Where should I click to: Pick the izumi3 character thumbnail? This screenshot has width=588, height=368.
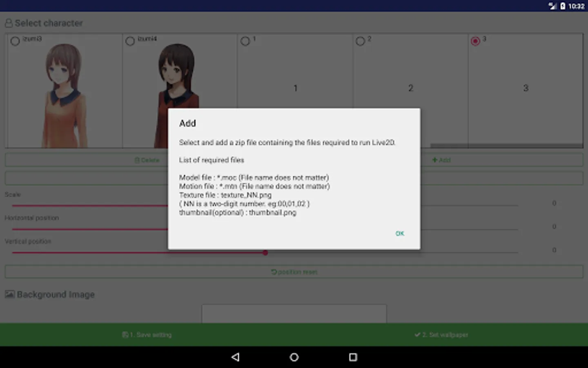tap(64, 96)
